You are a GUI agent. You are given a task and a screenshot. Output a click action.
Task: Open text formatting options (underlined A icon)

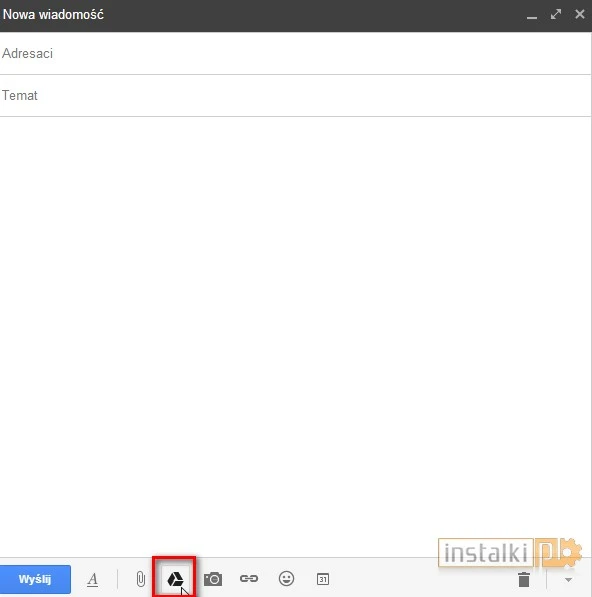click(93, 579)
